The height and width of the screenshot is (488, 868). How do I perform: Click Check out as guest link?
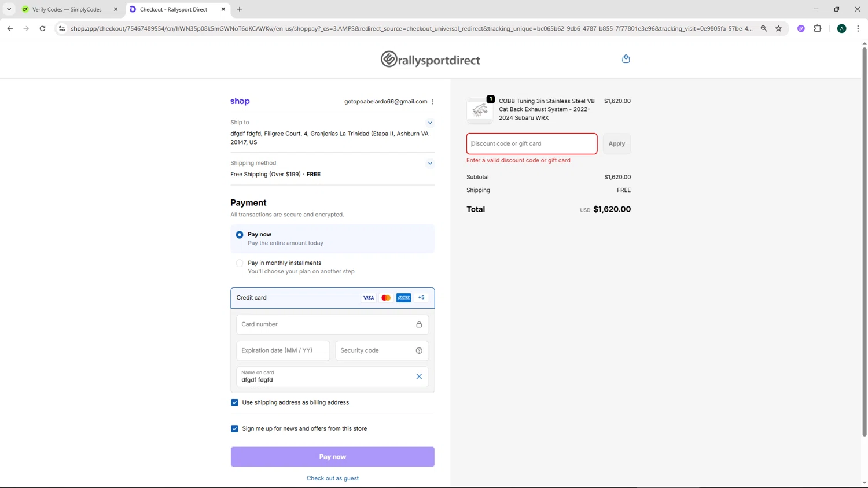pos(333,478)
